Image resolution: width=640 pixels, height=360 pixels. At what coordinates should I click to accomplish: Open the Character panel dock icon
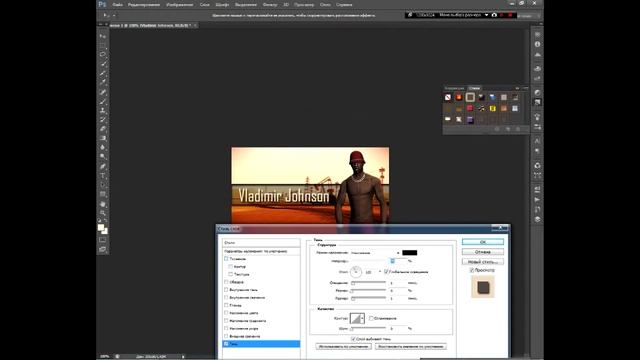click(537, 141)
